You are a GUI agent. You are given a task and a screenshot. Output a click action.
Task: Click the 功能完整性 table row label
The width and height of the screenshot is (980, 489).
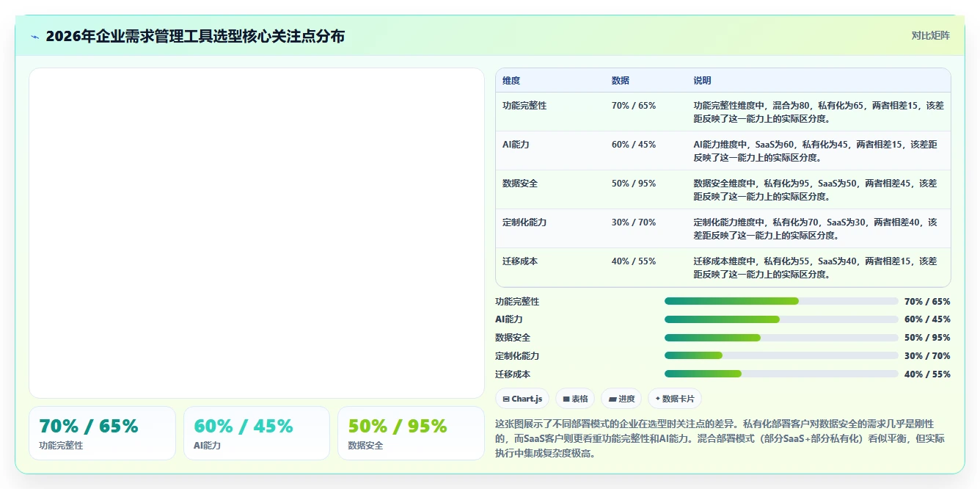click(x=524, y=106)
